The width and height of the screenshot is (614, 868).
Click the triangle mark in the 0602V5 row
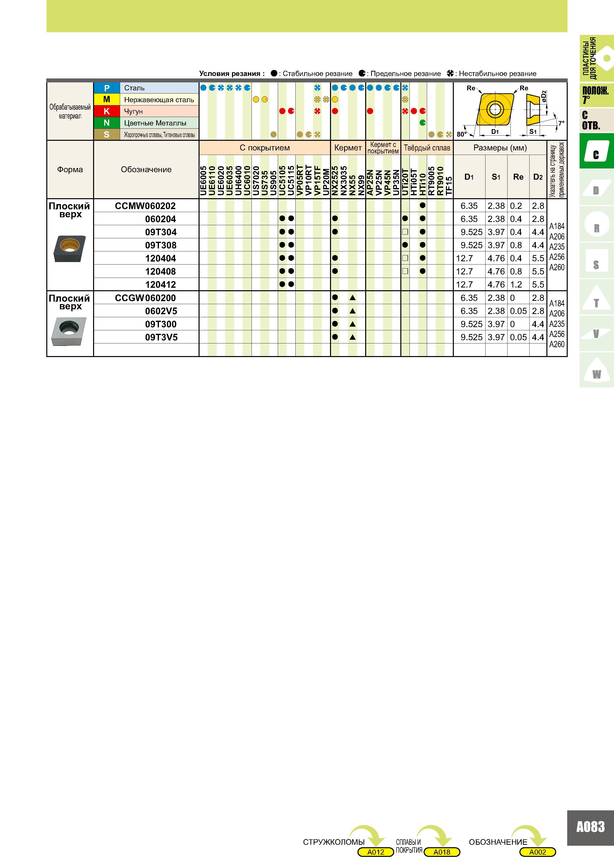[353, 311]
